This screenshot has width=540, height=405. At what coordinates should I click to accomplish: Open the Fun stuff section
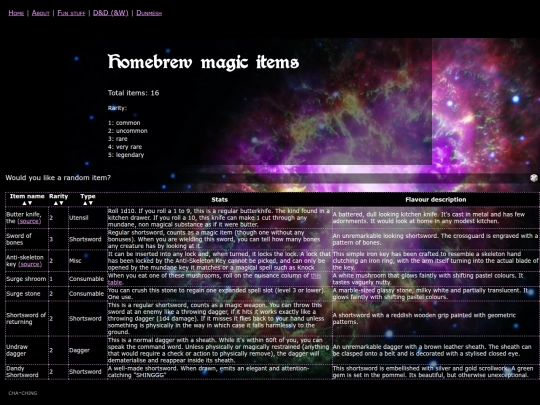click(x=71, y=13)
